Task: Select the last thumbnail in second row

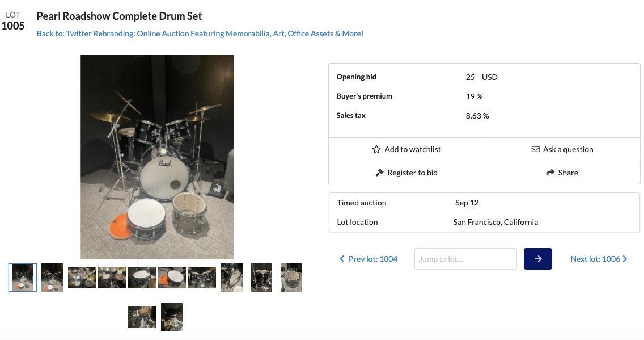Action: 172,317
